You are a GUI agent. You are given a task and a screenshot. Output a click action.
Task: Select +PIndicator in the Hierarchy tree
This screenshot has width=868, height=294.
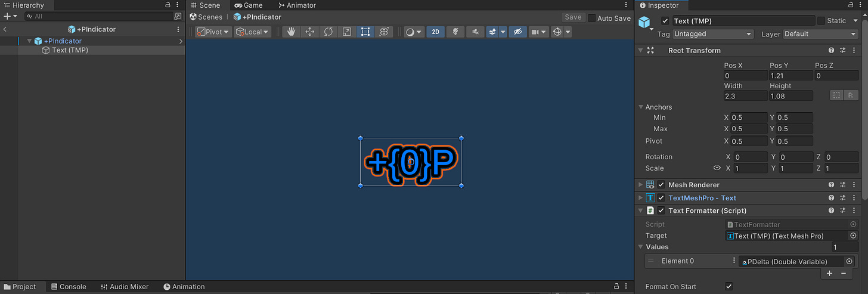coord(63,41)
